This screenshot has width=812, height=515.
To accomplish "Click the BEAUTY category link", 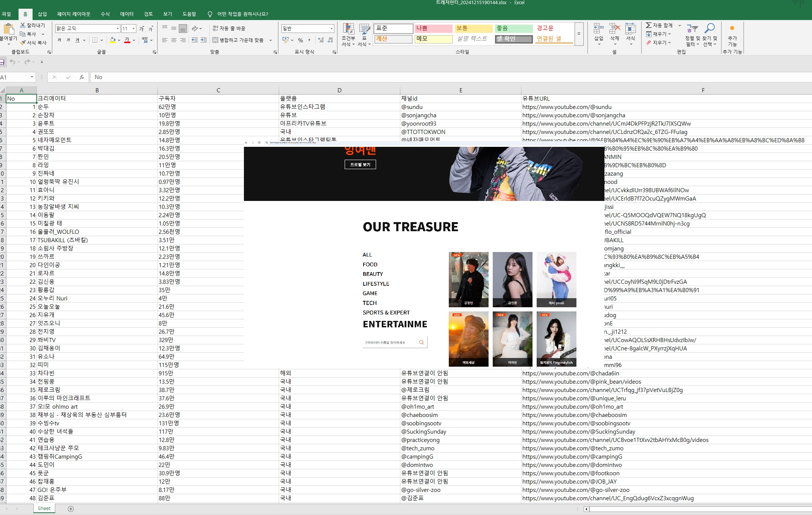I will [x=373, y=274].
